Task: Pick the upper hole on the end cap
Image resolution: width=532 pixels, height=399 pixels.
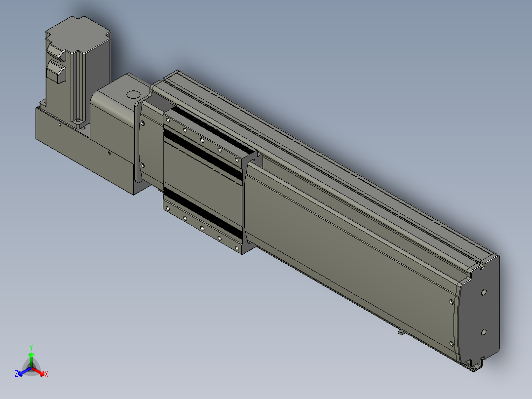Action: [x=484, y=292]
